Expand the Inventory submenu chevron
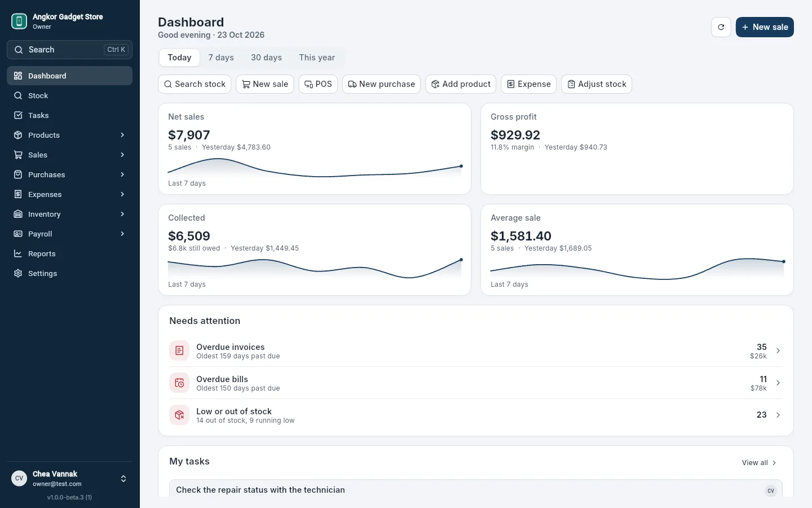This screenshot has width=812, height=508. point(122,214)
